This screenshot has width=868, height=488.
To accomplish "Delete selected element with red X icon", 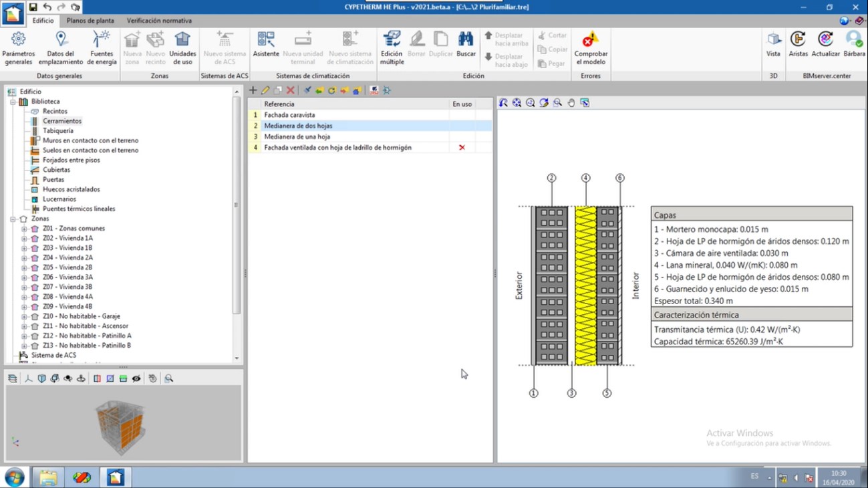I will 290,90.
